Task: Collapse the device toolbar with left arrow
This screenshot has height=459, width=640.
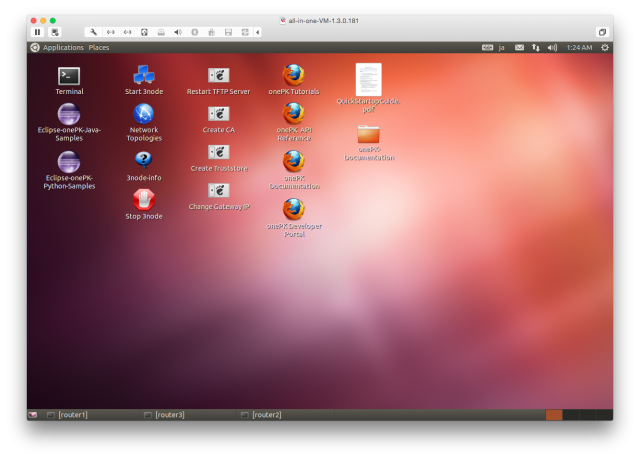Action: tap(258, 32)
